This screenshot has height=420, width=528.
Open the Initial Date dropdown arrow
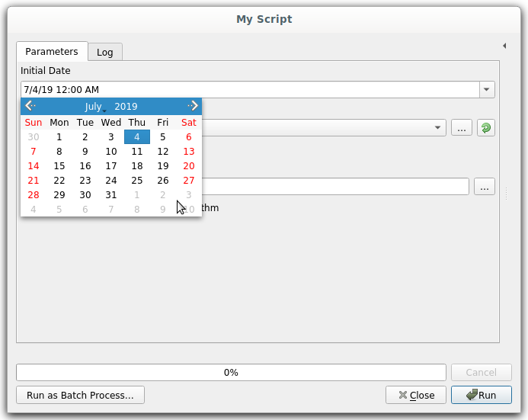click(487, 90)
